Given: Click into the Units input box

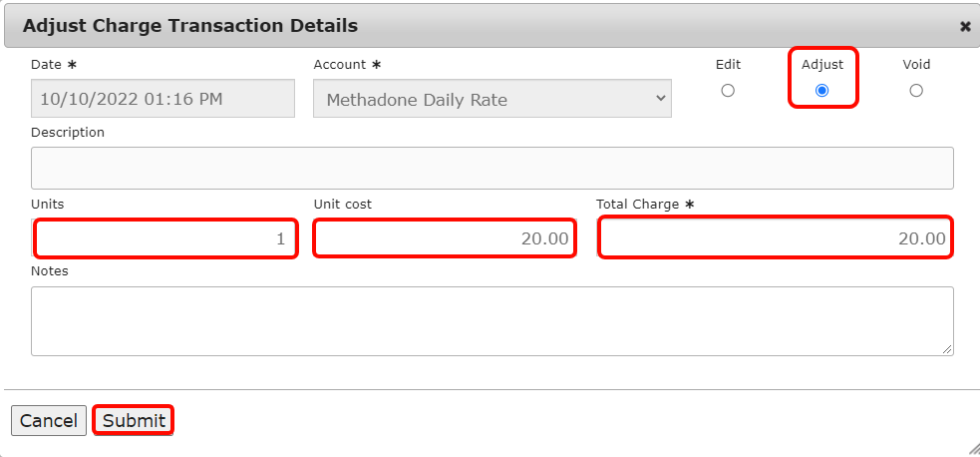Looking at the screenshot, I should pyautogui.click(x=165, y=239).
